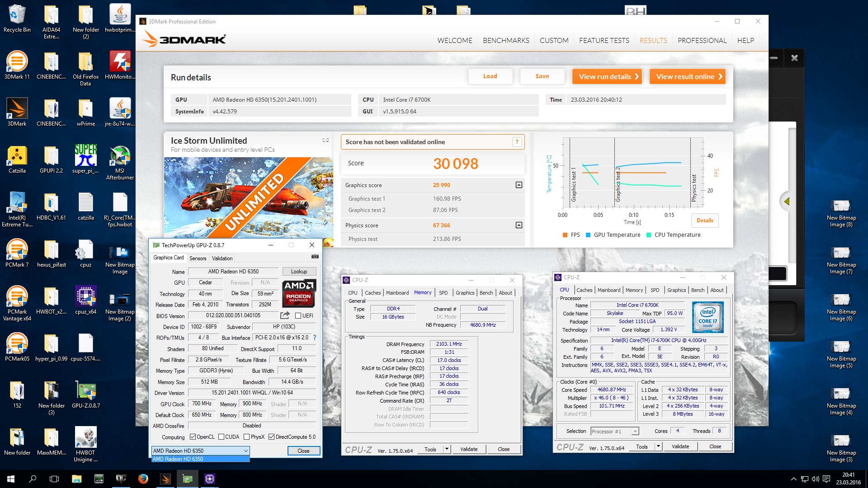Open the BENCHMARKS tab in 3DMark
The image size is (868, 488).
coord(506,40)
